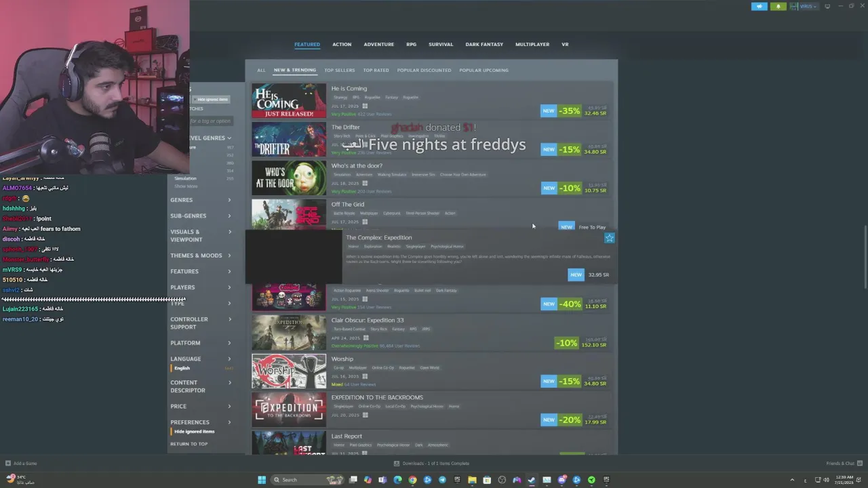Select Top Rated list tab
The width and height of the screenshot is (868, 488).
click(x=376, y=70)
